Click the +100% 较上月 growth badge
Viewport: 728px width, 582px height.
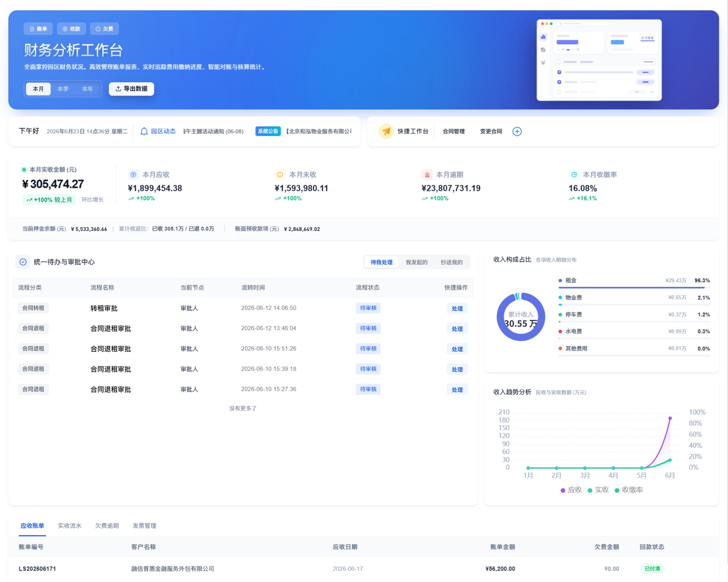[49, 200]
